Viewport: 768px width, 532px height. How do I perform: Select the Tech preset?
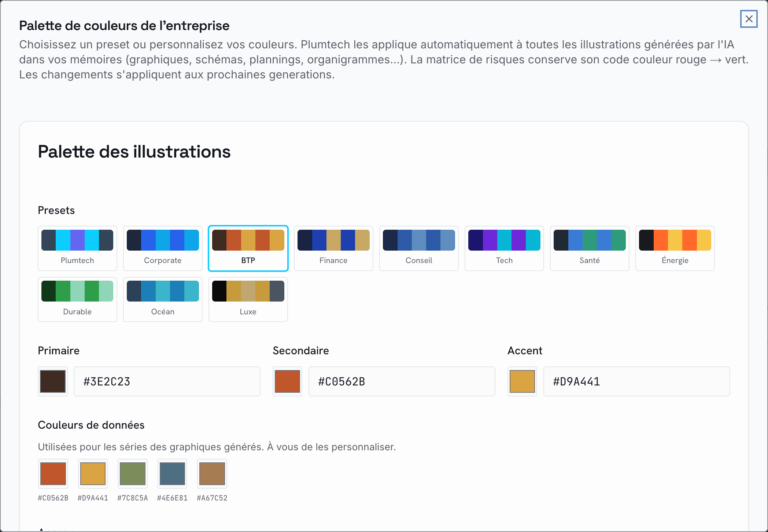tap(504, 248)
